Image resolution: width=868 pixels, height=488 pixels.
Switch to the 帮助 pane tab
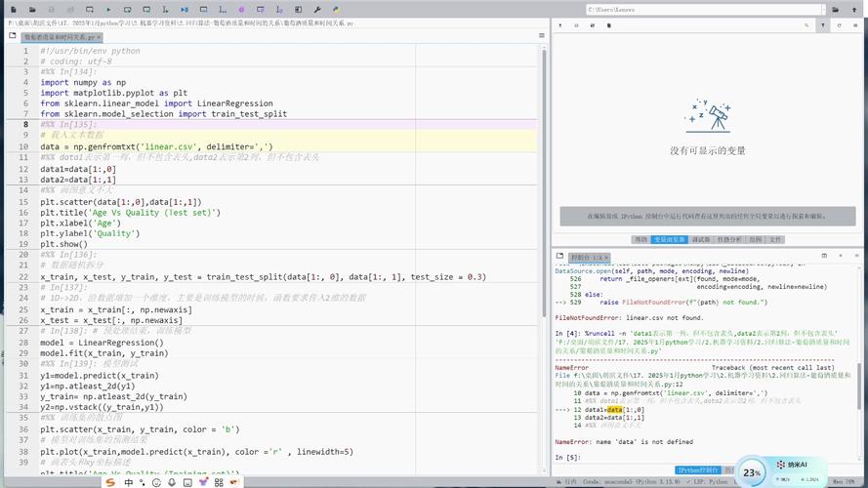click(x=641, y=239)
